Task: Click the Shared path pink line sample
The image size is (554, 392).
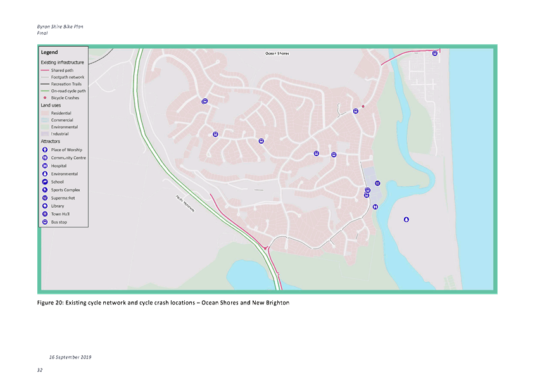Action: 45,70
